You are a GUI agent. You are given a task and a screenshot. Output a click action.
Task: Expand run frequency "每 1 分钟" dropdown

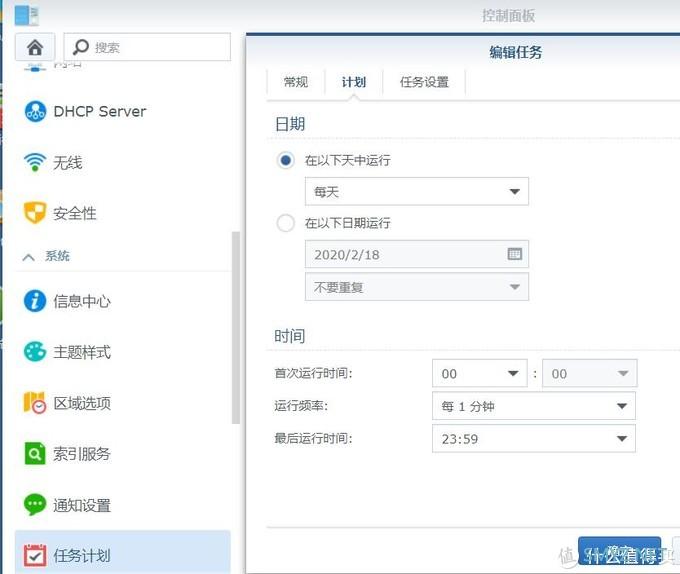[x=533, y=406]
